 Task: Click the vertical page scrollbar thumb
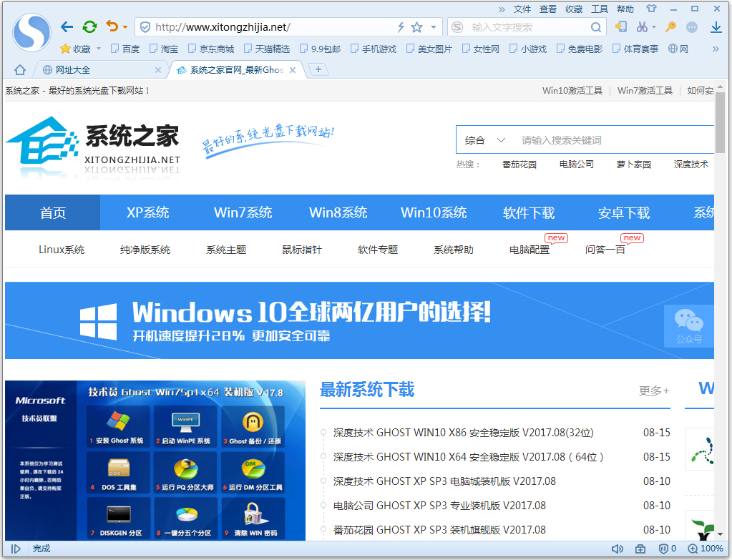[720, 123]
